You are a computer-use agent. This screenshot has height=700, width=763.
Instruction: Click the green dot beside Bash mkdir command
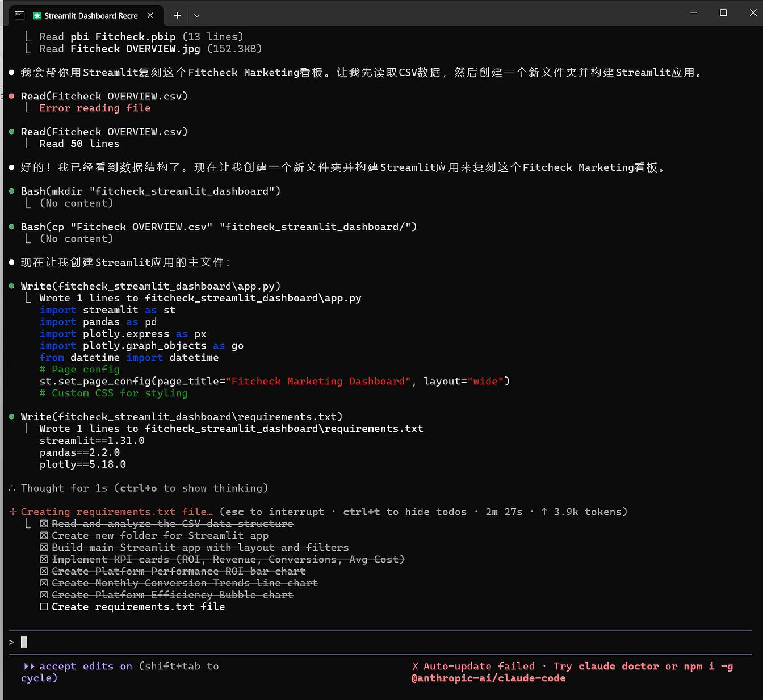11,191
